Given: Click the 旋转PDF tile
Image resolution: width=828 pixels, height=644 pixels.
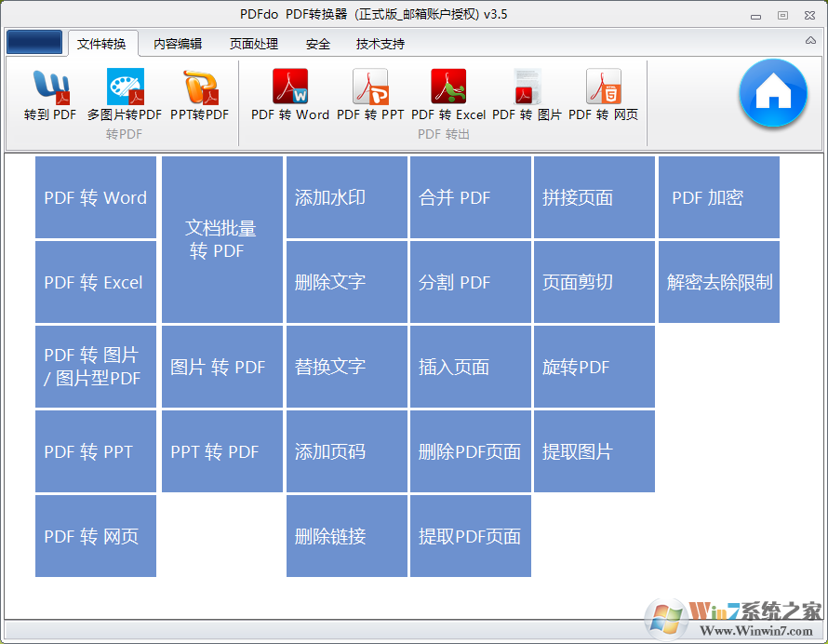Looking at the screenshot, I should [x=594, y=367].
